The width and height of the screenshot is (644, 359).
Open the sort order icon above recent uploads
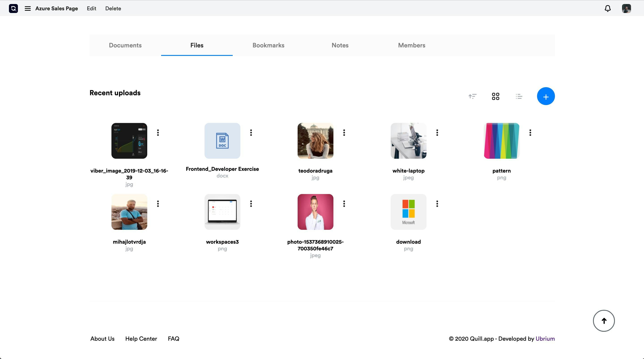[472, 96]
